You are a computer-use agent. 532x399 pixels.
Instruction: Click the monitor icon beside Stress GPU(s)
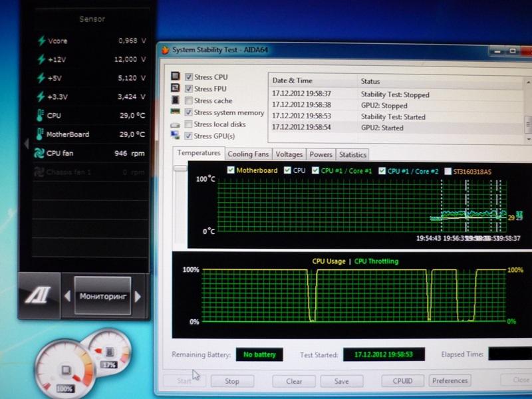pos(175,135)
